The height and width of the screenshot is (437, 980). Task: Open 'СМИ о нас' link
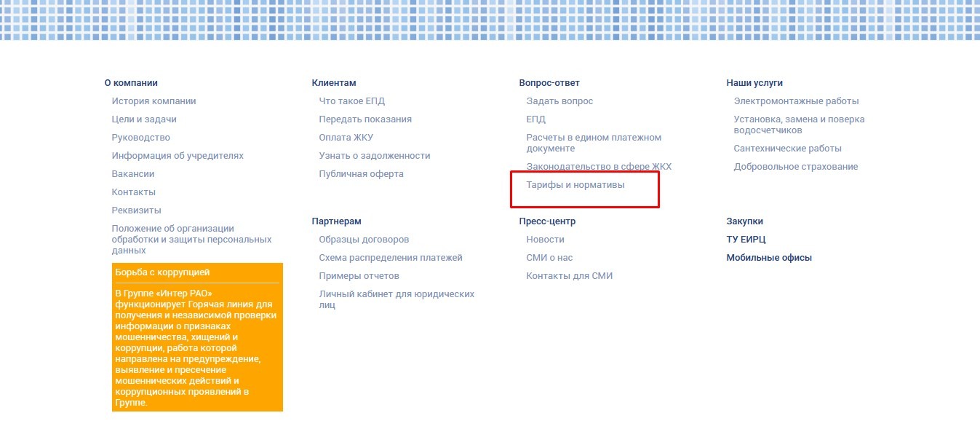click(x=549, y=258)
